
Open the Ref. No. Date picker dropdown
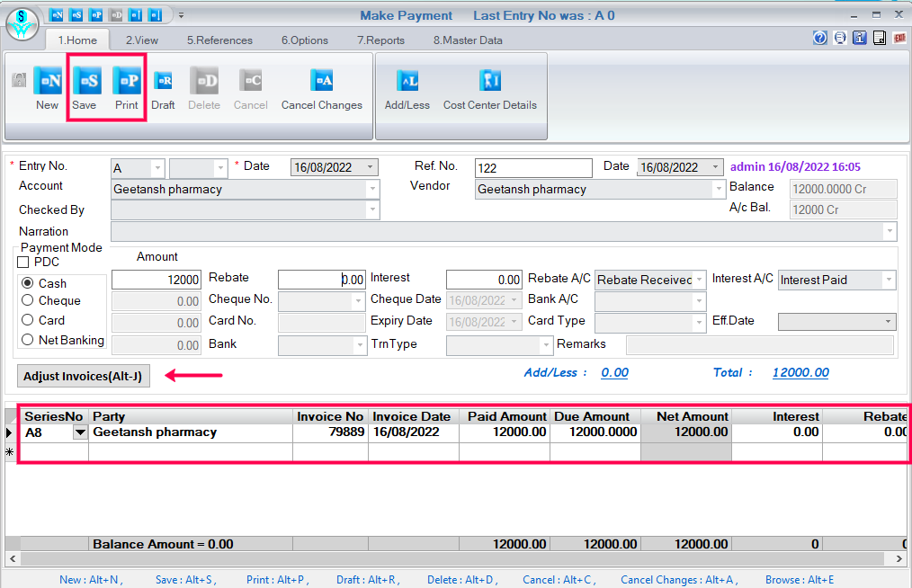[715, 167]
